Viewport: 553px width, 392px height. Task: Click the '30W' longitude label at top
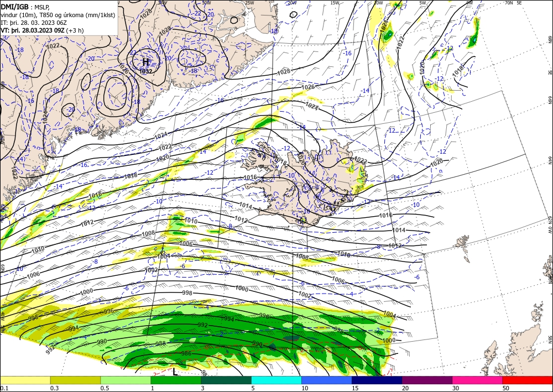(207, 3)
